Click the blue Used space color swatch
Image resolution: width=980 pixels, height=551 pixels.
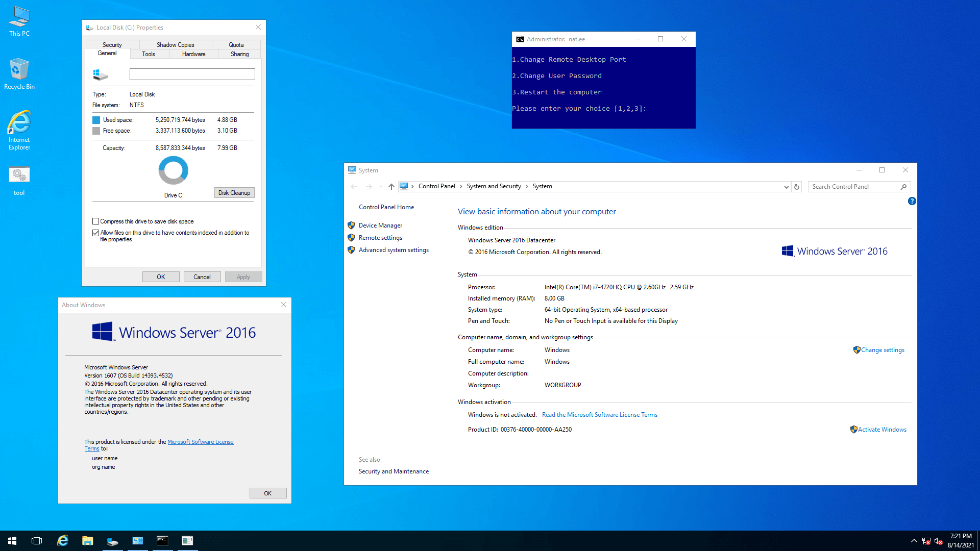point(96,120)
